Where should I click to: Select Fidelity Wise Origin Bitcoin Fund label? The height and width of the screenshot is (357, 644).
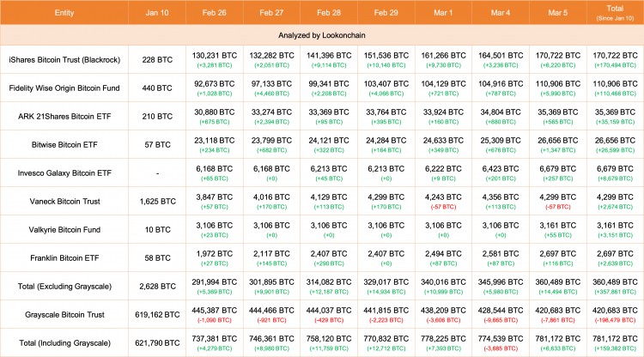click(64, 88)
